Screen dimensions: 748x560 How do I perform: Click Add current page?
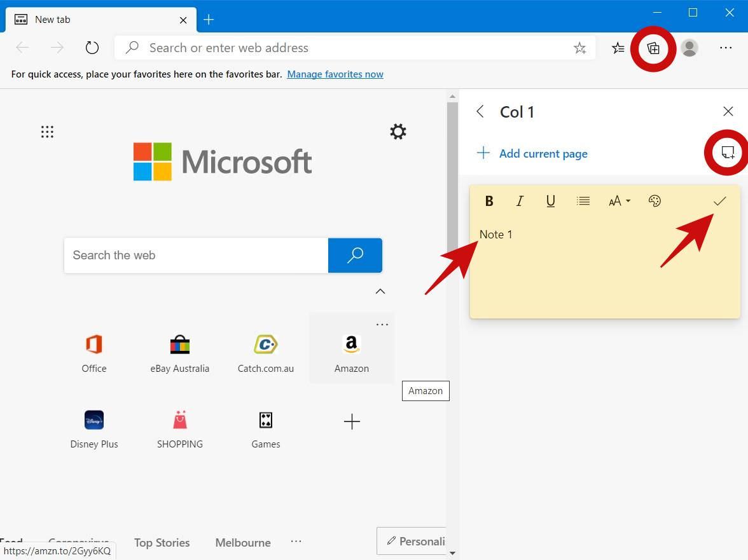[532, 153]
